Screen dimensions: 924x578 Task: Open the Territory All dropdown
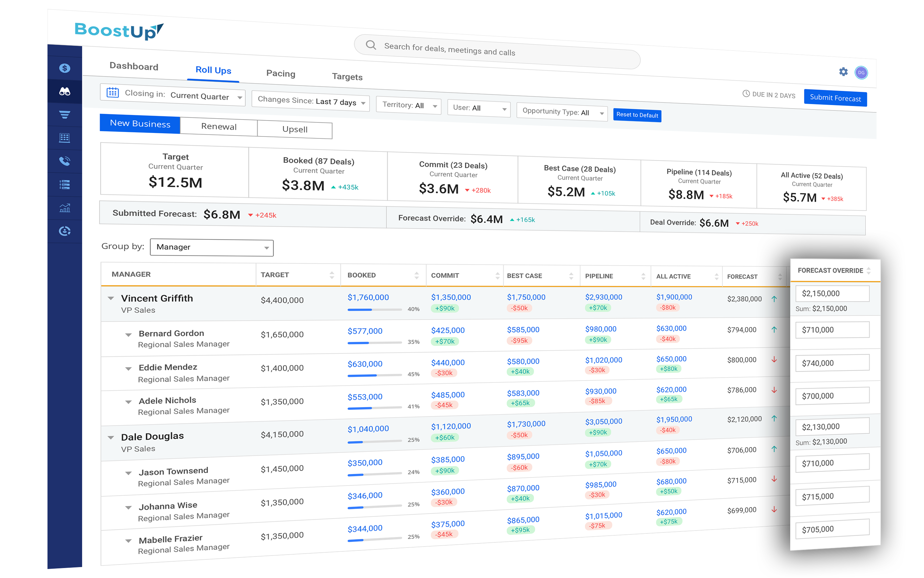408,105
